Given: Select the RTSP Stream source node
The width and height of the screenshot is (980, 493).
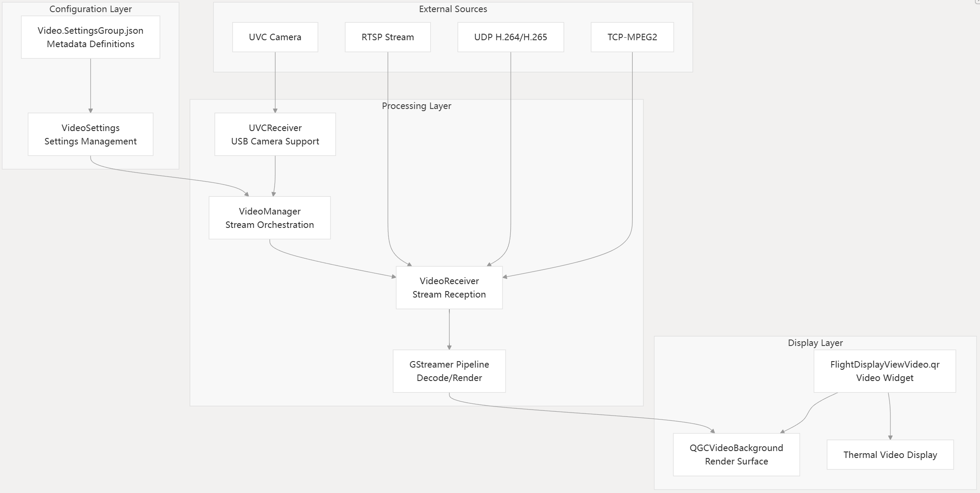Looking at the screenshot, I should (x=388, y=37).
